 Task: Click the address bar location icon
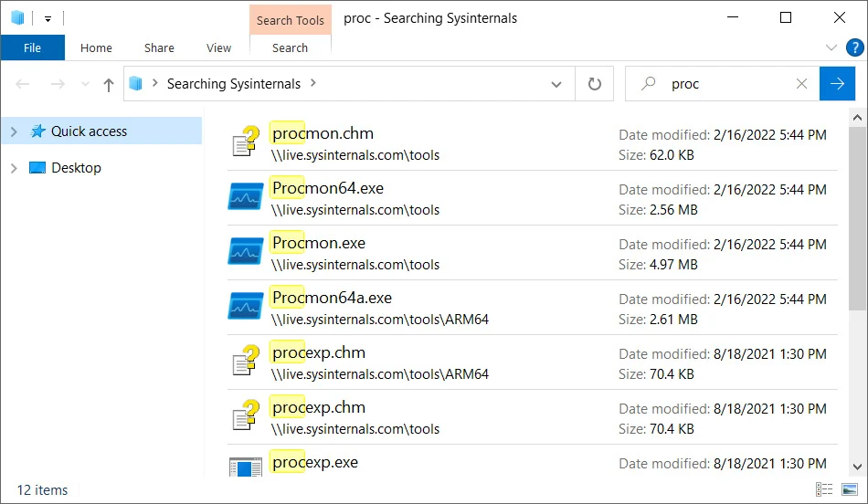click(x=135, y=83)
